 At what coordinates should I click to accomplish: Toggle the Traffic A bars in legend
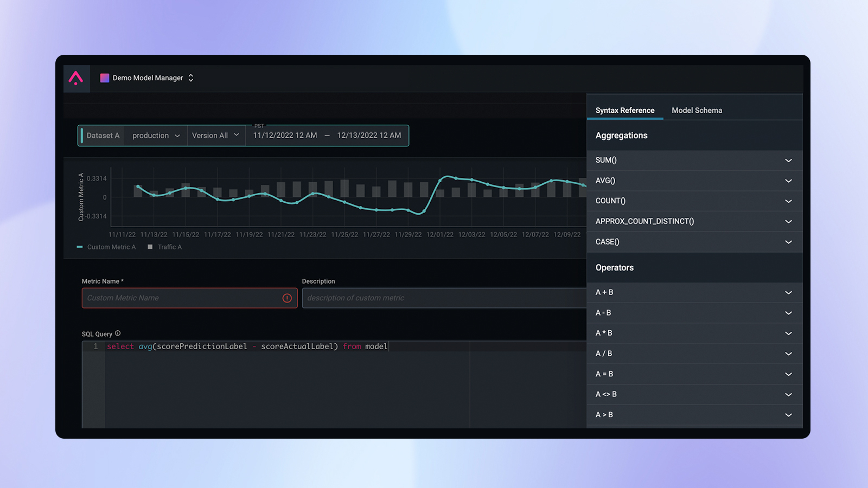click(x=164, y=247)
